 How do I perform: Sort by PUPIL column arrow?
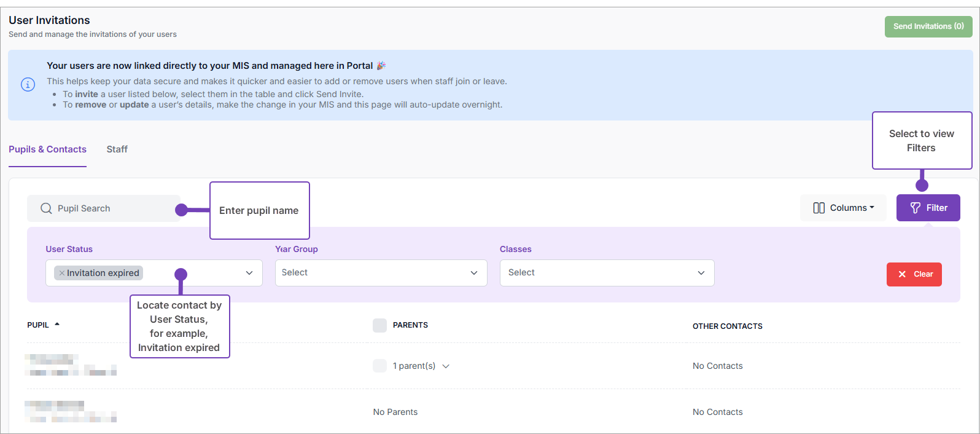click(57, 324)
